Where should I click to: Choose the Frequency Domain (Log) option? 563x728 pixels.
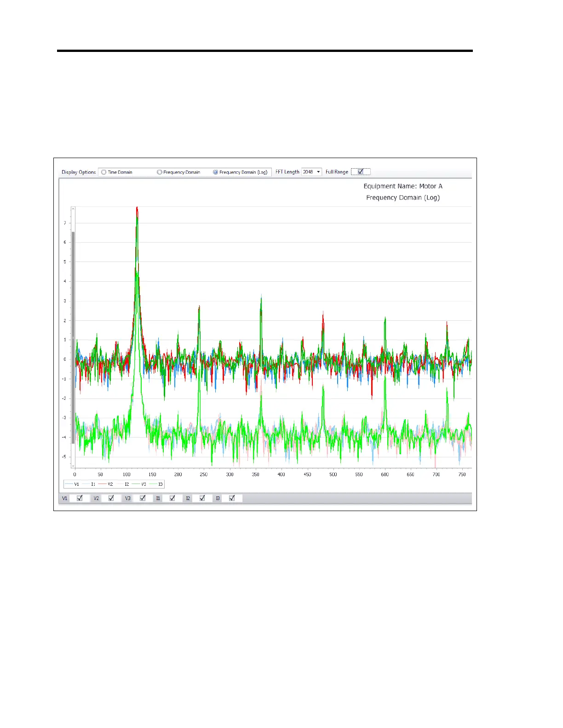[x=215, y=172]
